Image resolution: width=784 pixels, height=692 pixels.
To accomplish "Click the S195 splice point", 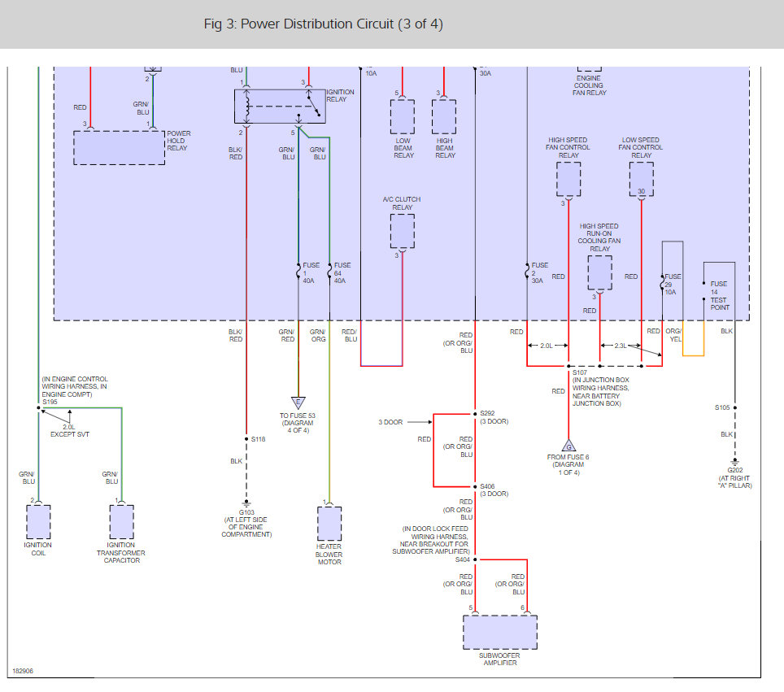I will coord(38,408).
